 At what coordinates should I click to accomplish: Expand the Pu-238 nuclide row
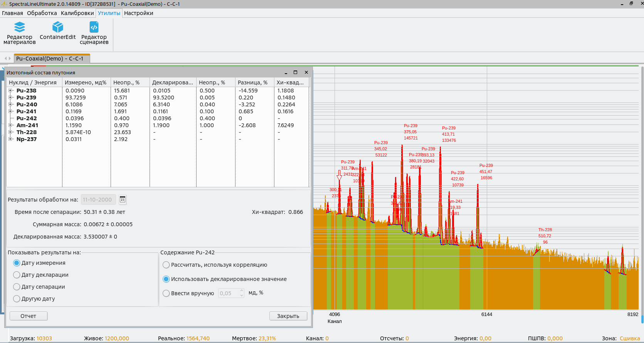[x=11, y=91]
